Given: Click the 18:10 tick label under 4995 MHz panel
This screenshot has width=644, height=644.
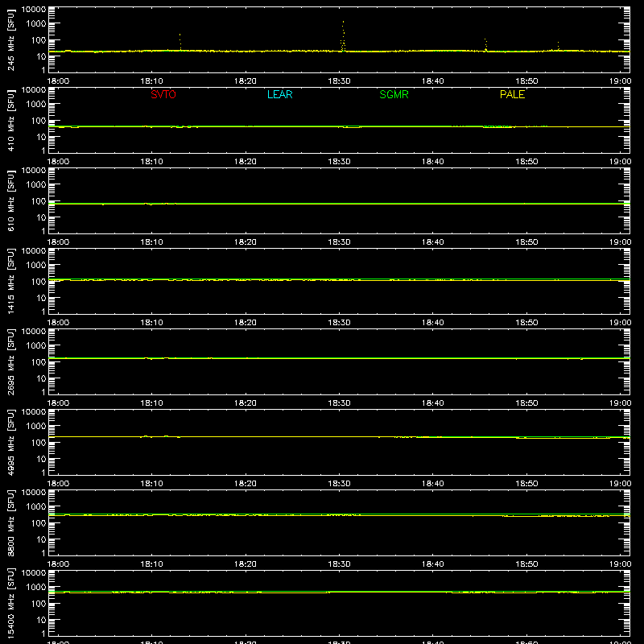Looking at the screenshot, I should click(x=152, y=484).
